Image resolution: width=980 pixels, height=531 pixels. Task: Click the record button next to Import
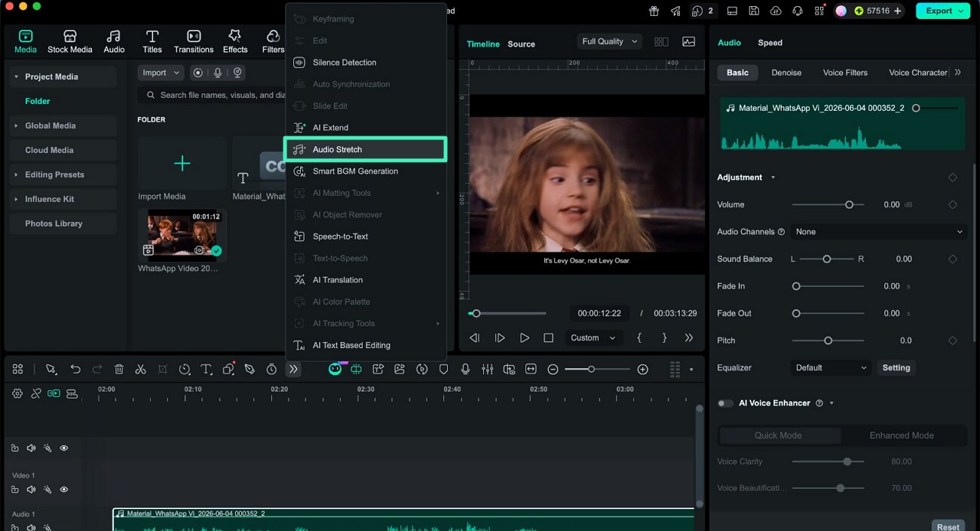[x=198, y=72]
